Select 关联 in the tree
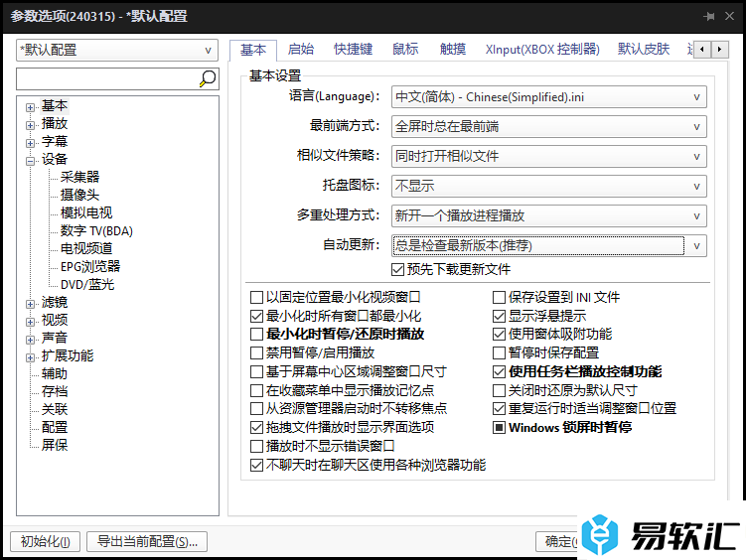746x560 pixels. click(x=55, y=409)
